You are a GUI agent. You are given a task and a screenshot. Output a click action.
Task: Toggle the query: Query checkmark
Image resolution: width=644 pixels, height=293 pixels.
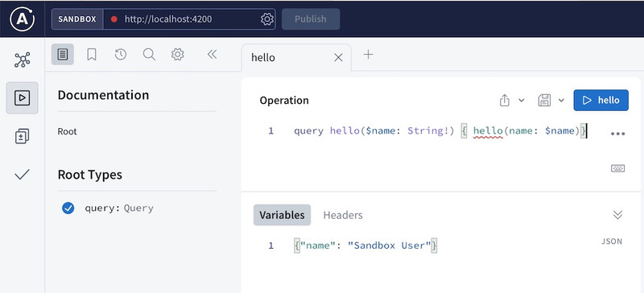[x=68, y=208]
